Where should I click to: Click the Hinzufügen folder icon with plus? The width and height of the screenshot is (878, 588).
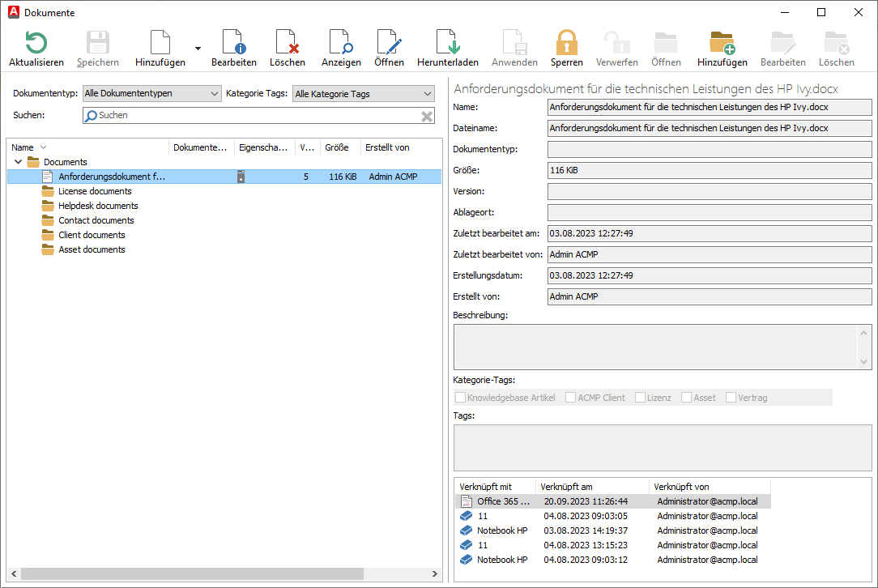pyautogui.click(x=722, y=43)
